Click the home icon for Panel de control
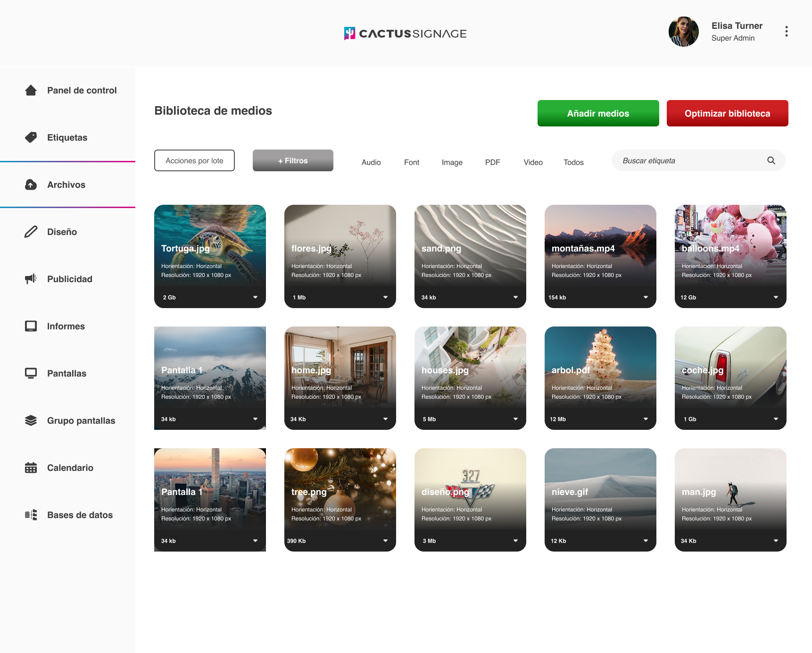 31,90
